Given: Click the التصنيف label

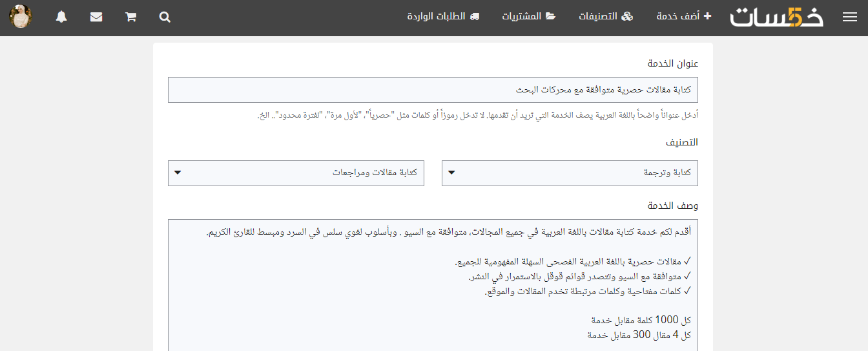Looking at the screenshot, I should click(x=682, y=142).
